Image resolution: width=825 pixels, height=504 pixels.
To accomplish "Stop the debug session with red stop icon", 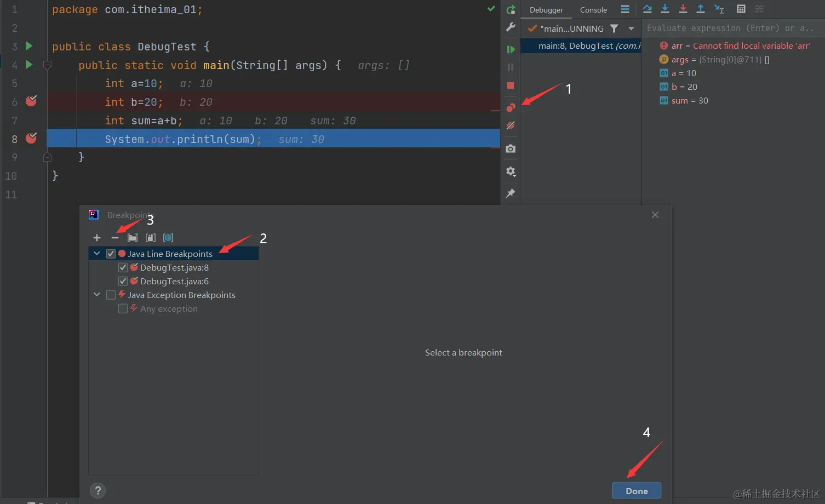I will pos(511,85).
